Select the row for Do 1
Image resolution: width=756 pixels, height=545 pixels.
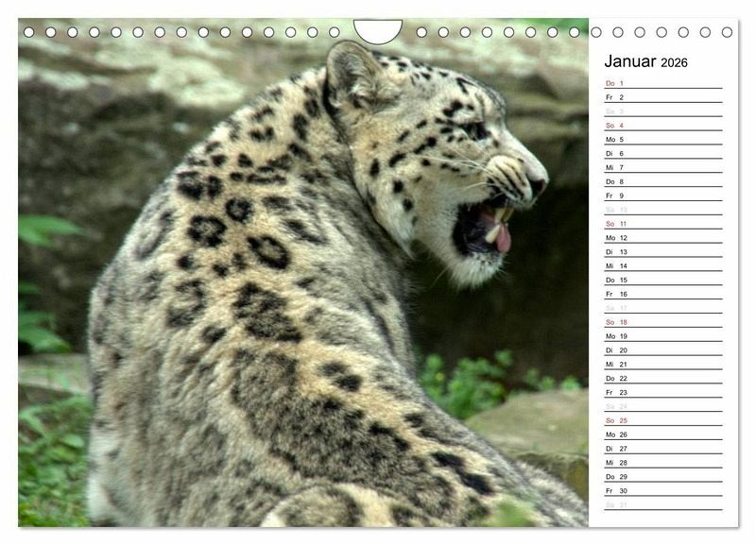coord(662,83)
